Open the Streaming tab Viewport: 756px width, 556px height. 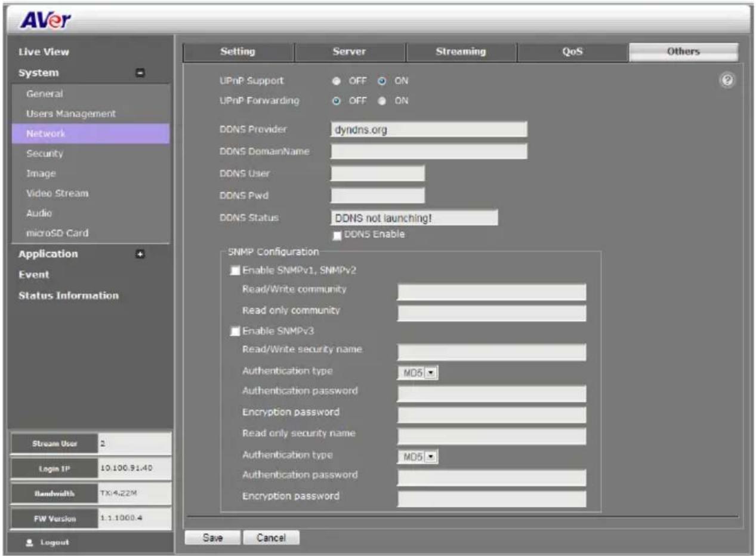point(461,52)
